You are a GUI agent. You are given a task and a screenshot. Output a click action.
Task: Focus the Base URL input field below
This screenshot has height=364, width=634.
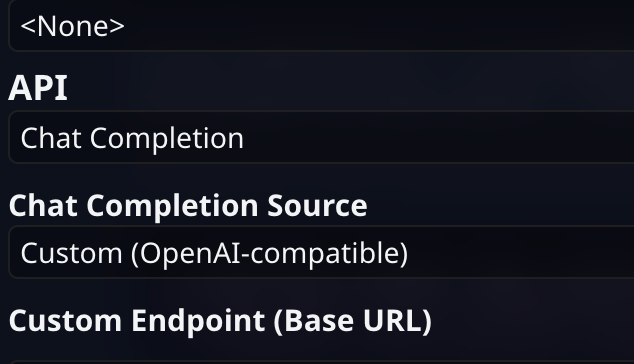click(321, 362)
